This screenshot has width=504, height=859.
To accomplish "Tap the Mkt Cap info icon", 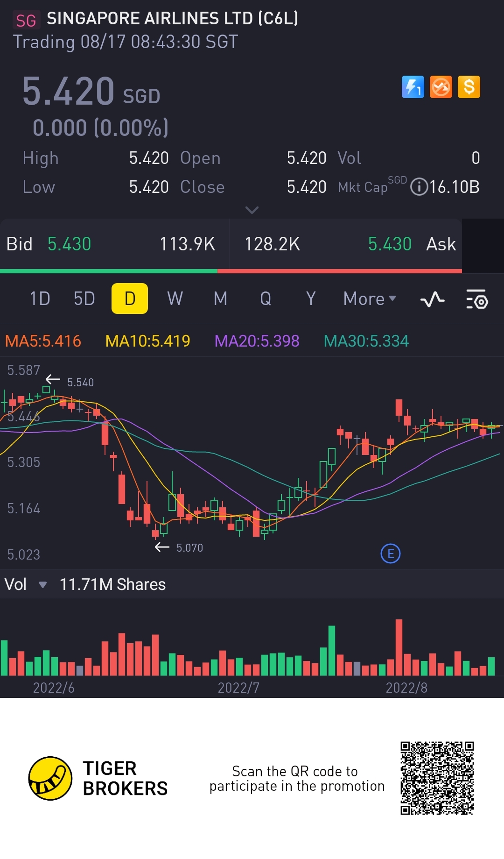I will [419, 187].
